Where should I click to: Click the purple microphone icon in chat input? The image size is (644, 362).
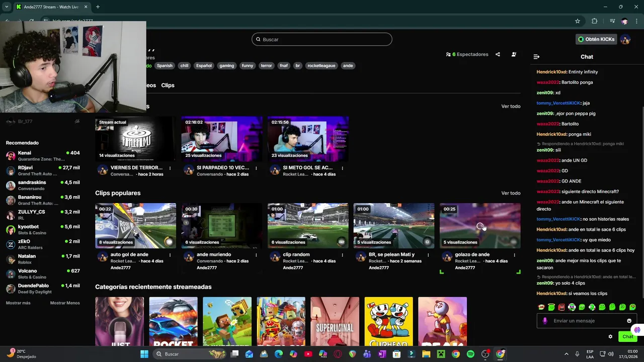pyautogui.click(x=545, y=321)
